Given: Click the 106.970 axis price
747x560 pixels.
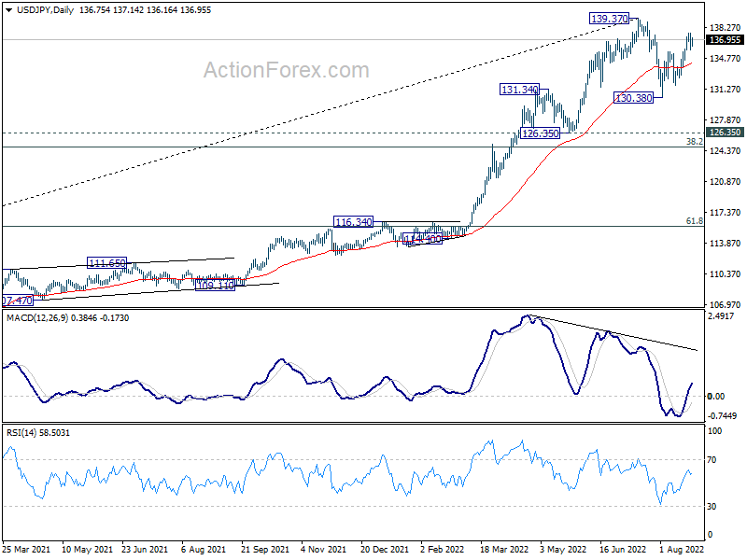Looking at the screenshot, I should click(x=725, y=305).
